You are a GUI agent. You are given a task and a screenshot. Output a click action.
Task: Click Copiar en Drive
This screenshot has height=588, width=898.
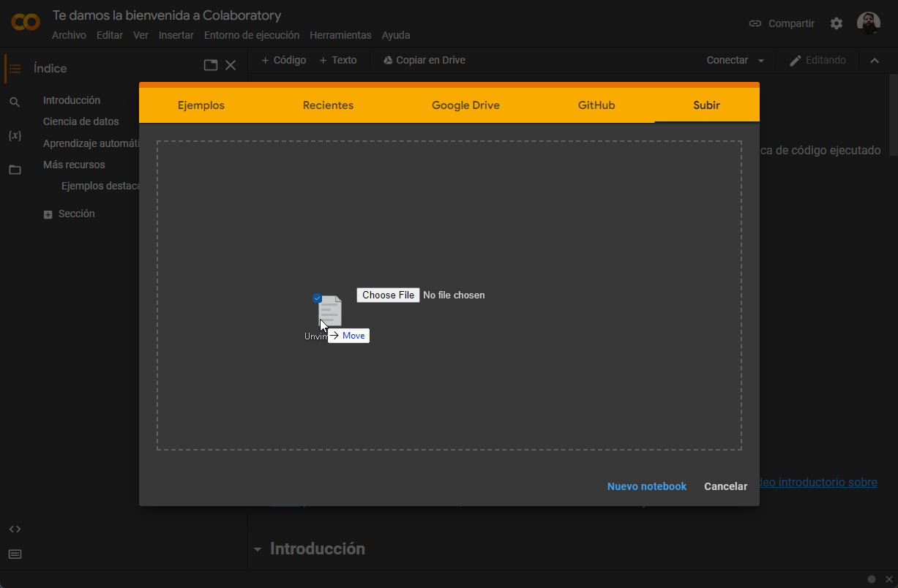click(x=424, y=60)
